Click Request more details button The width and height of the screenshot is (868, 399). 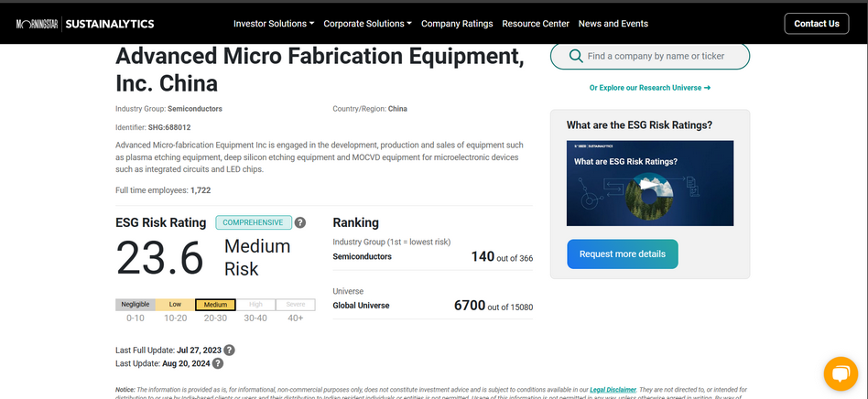tap(623, 254)
